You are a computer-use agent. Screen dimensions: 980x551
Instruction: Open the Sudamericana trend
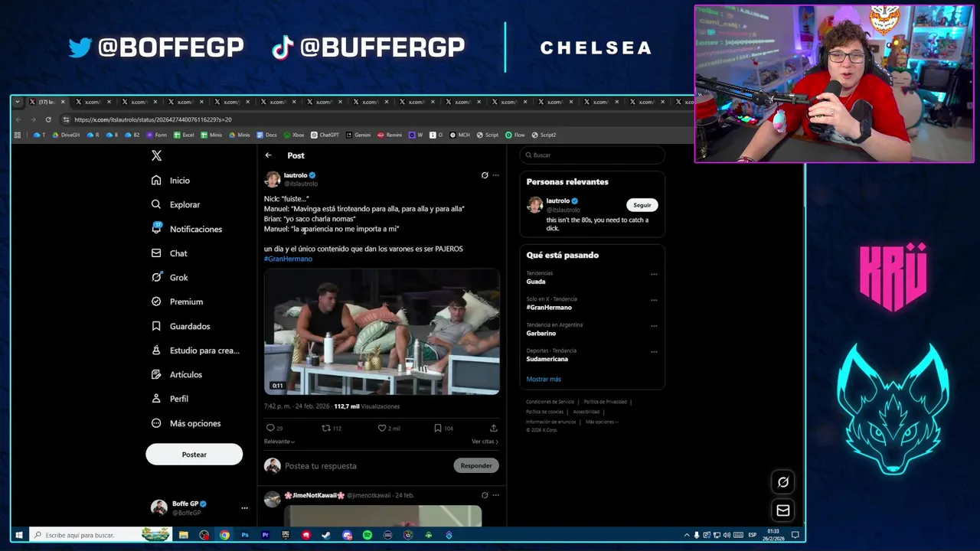click(547, 359)
